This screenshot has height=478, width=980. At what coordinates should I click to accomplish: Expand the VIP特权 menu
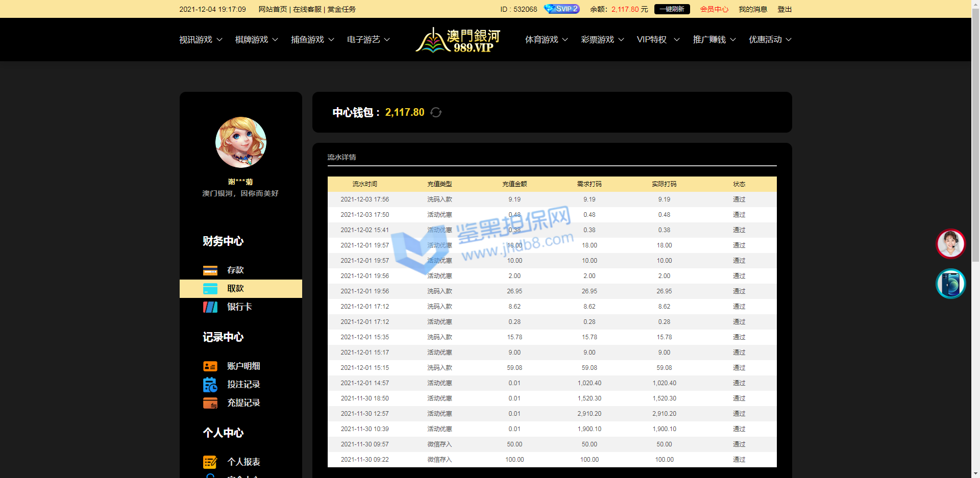point(658,40)
